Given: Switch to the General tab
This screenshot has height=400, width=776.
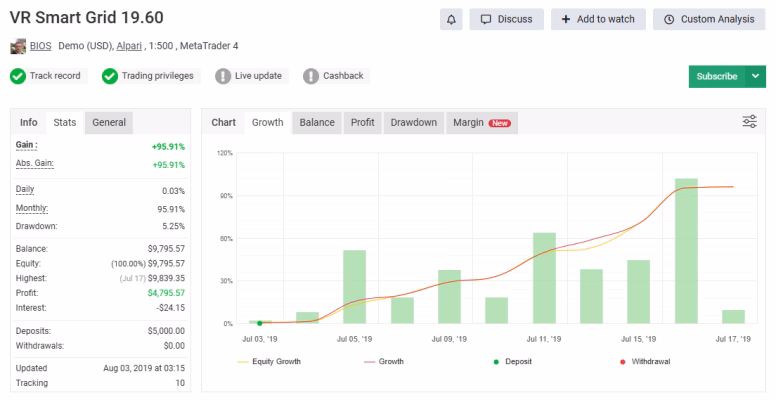Looking at the screenshot, I should (109, 122).
